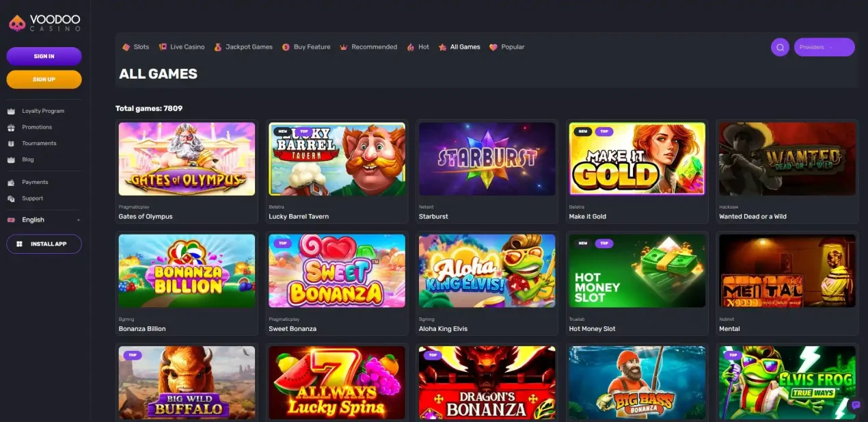Click the Buy Feature coin icon

pos(286,47)
